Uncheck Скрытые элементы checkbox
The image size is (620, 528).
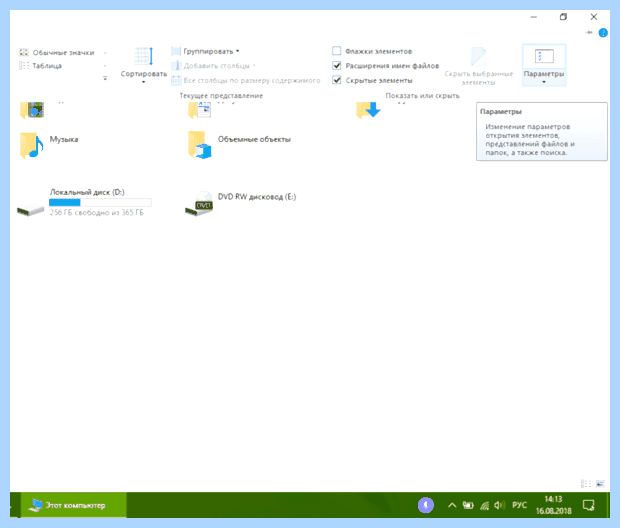[336, 80]
